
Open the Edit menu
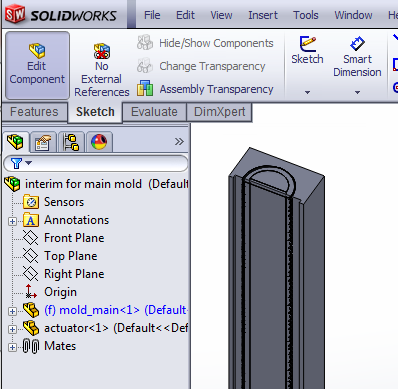point(185,15)
